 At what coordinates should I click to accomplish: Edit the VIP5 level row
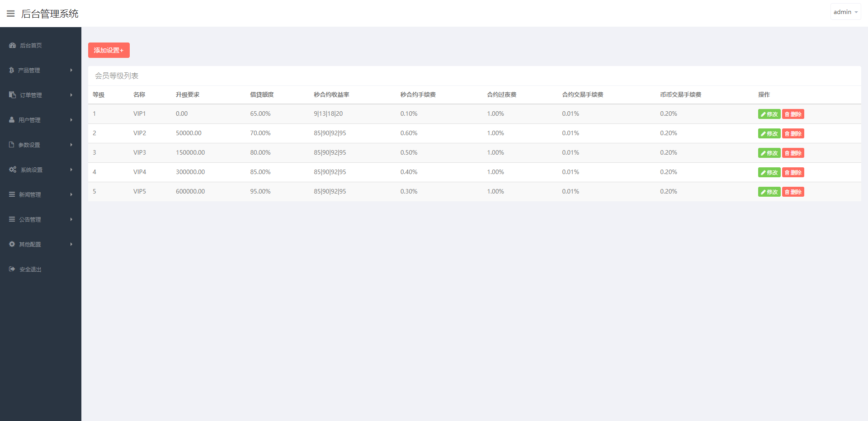tap(769, 192)
